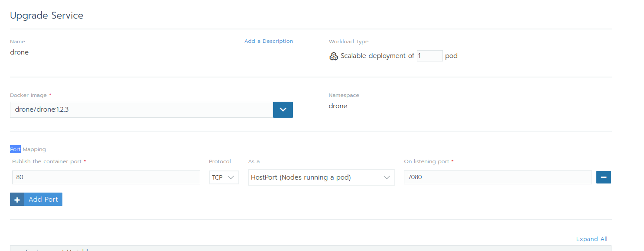Click the pod count input field

(429, 56)
